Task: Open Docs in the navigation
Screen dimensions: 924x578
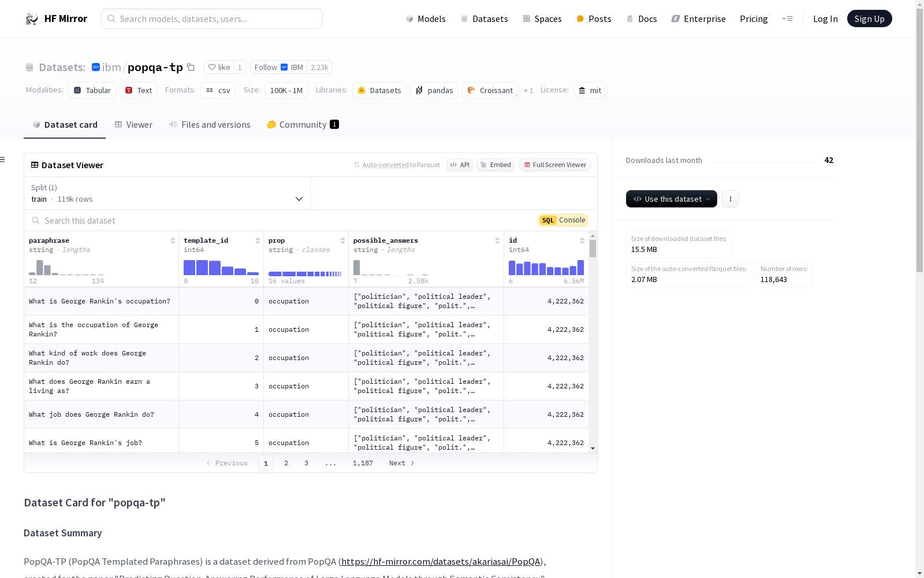Action: coord(642,19)
